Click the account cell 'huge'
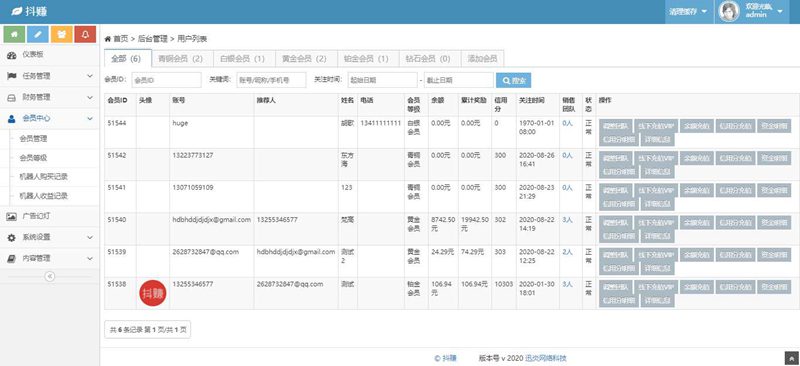Screen dimensions: 800x366 [x=181, y=123]
